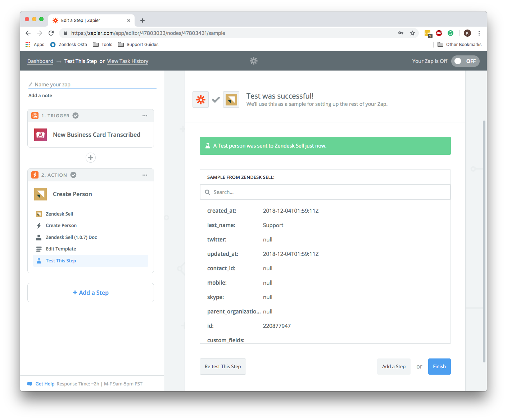Click Add a Step button beside Finish

[394, 367]
